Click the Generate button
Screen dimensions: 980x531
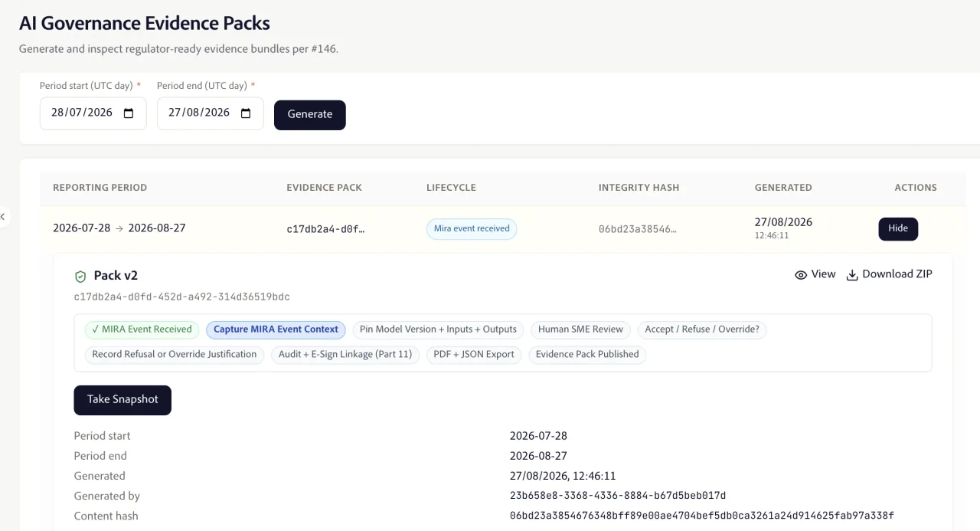(310, 114)
